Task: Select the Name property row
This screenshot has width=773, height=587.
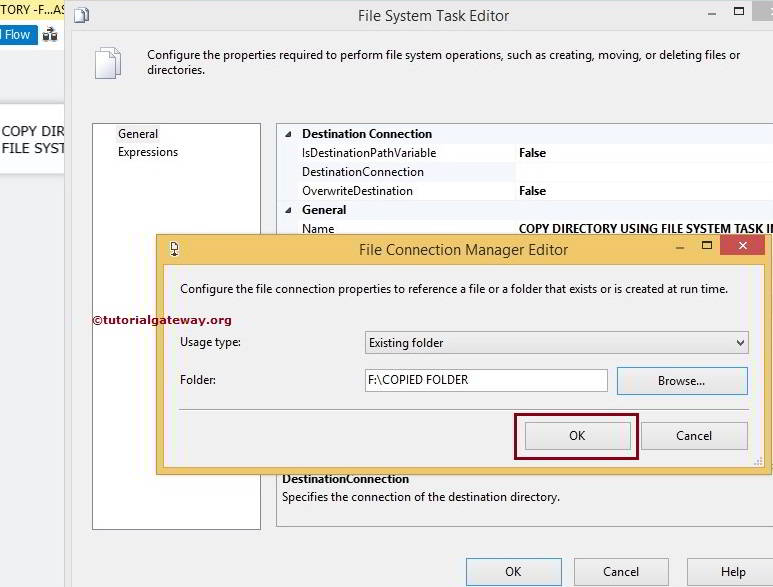Action: (x=525, y=228)
